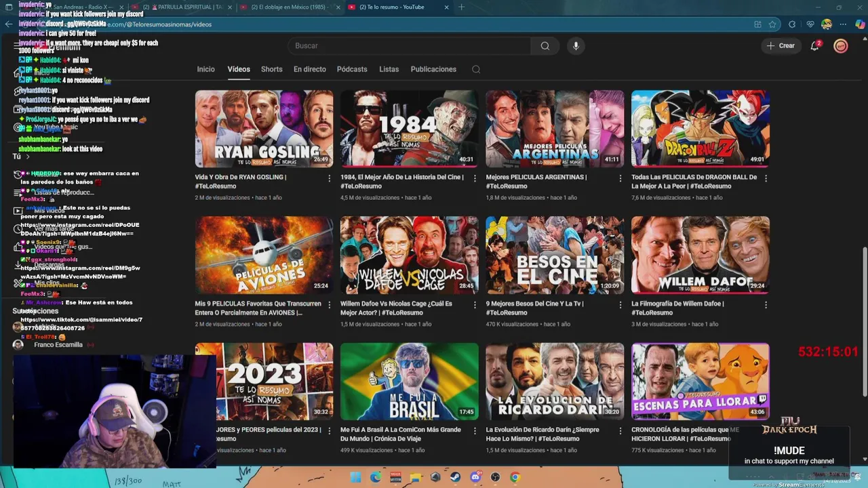Image resolution: width=868 pixels, height=488 pixels.
Task: Activate voice search microphone icon
Action: point(576,46)
